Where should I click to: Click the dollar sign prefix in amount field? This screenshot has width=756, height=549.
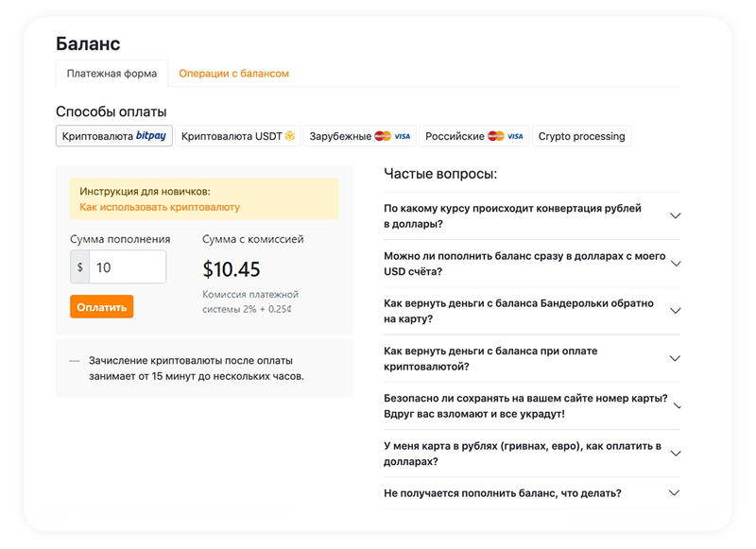point(80,267)
